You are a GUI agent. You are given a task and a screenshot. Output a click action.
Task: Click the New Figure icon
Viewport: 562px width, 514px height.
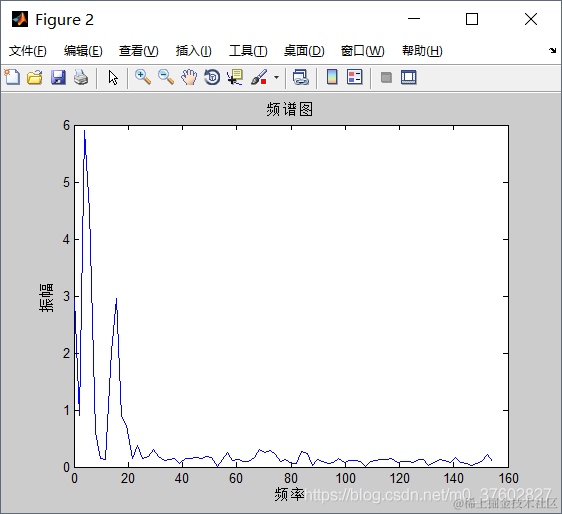coord(12,77)
